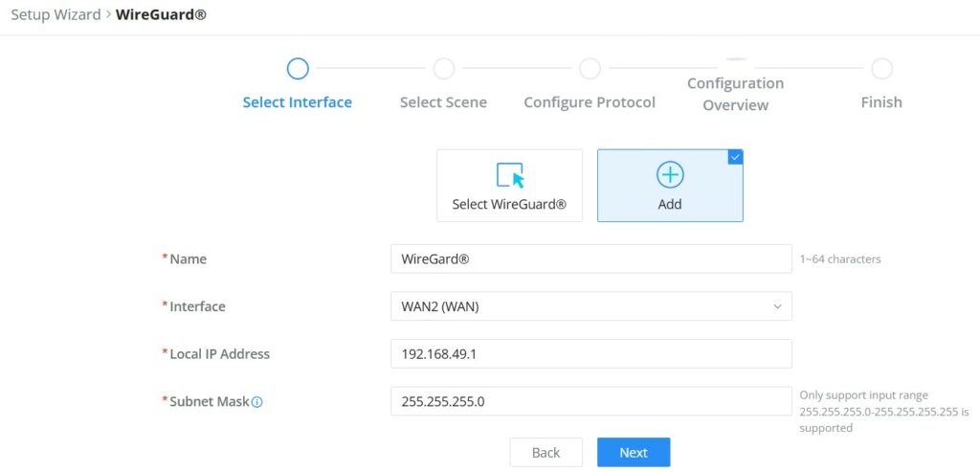Screen dimensions: 980x472
Task: Click the 'Only support input range' hint text
Action: 884,412
